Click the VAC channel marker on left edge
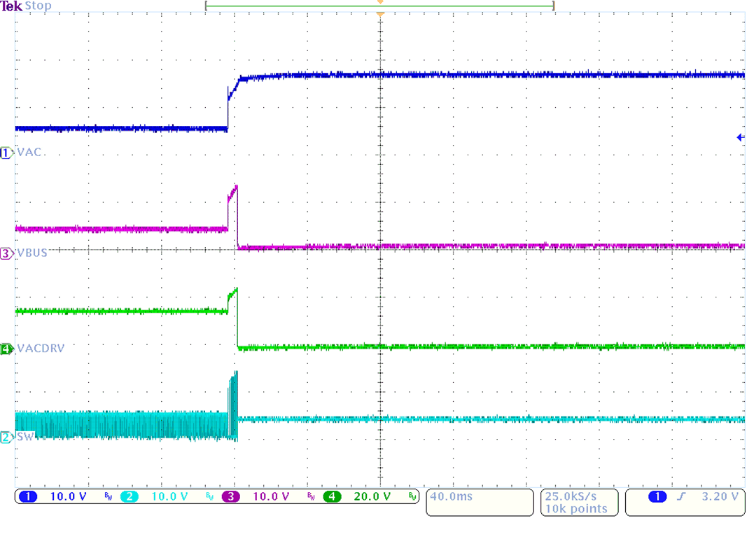 click(x=6, y=153)
